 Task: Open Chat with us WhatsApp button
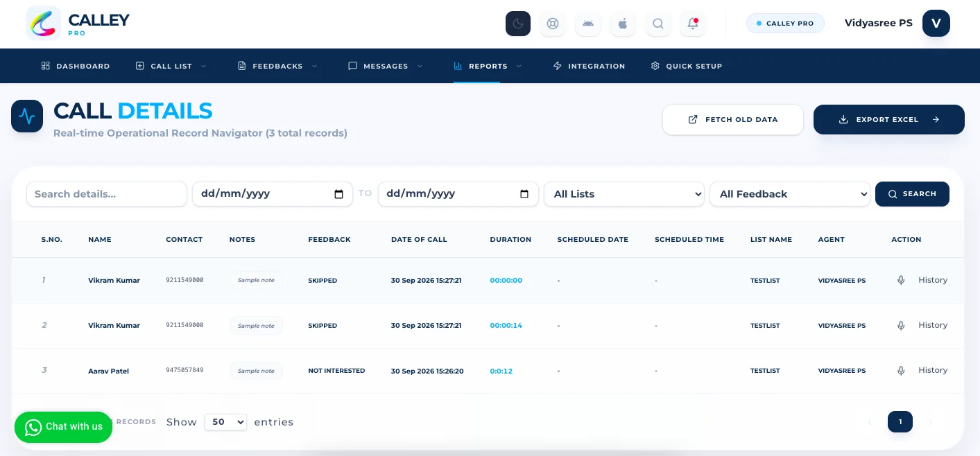point(63,427)
